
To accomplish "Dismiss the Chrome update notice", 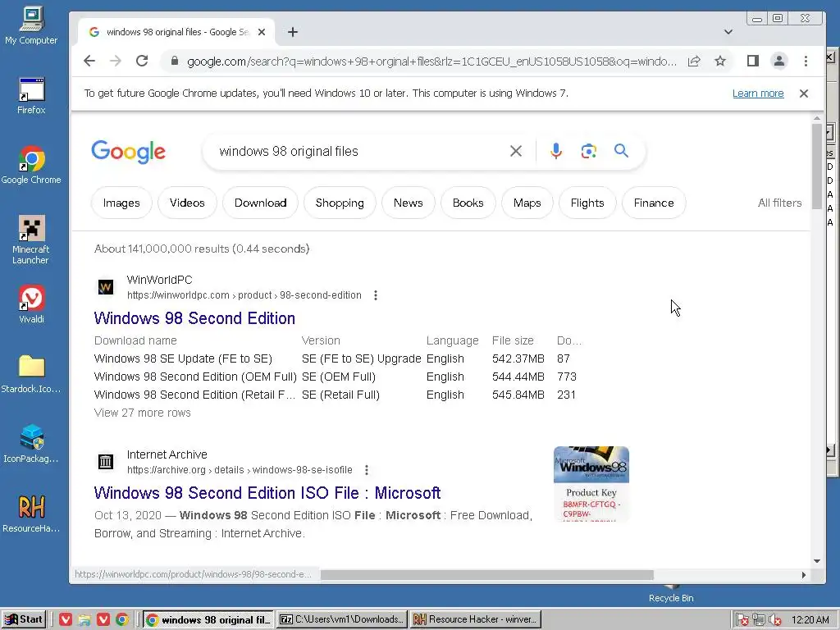I will 804,94.
